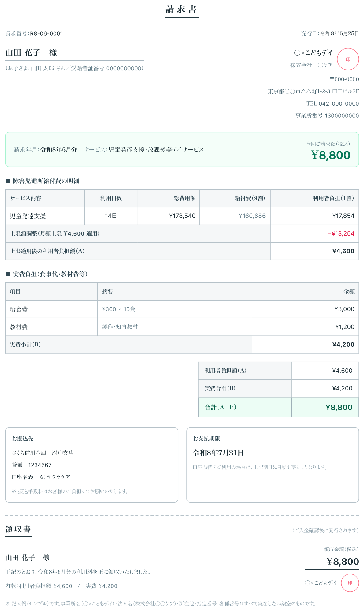Image resolution: width=364 pixels, height=611 pixels.
Task: Click the large ¥8,800 amount in the green banner
Action: click(331, 155)
